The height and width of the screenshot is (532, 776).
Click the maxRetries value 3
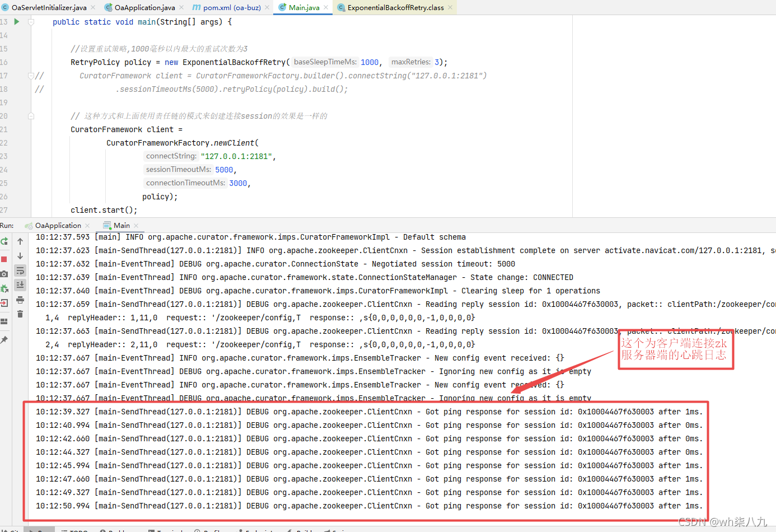click(x=437, y=62)
